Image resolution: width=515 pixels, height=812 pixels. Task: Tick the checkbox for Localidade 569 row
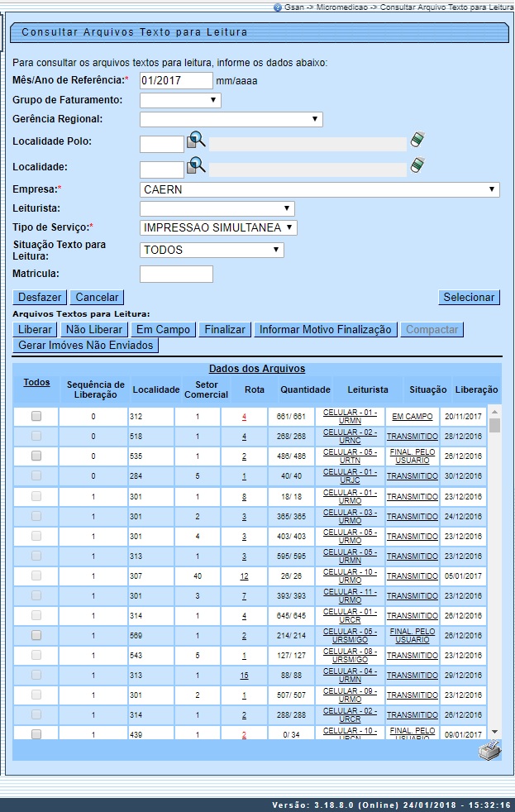tap(36, 635)
